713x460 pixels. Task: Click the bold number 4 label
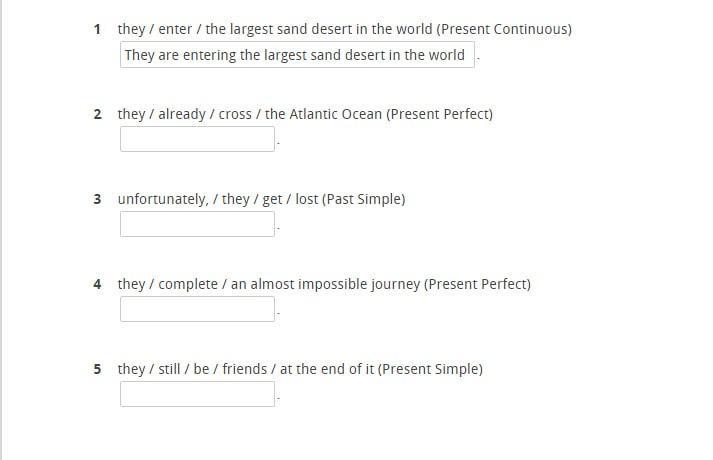coord(97,284)
